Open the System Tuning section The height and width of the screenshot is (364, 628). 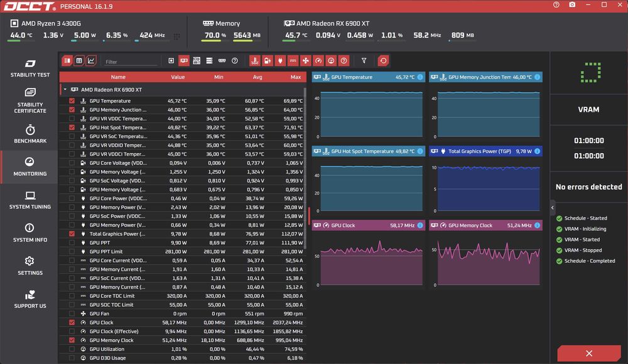(30, 200)
